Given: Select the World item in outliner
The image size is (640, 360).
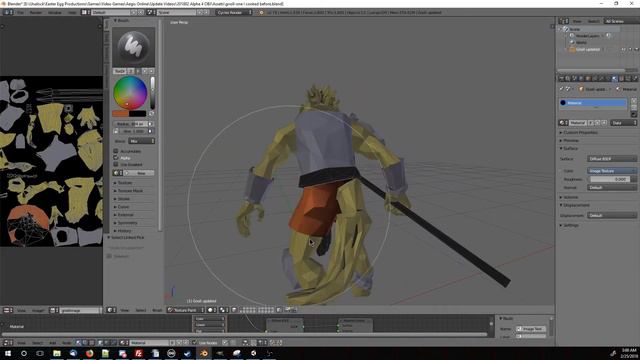Looking at the screenshot, I should (581, 42).
